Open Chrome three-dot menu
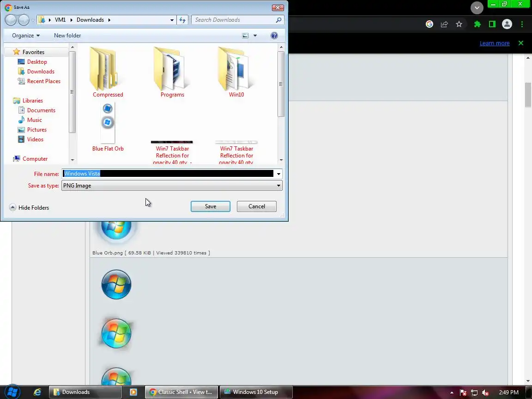 (x=522, y=24)
